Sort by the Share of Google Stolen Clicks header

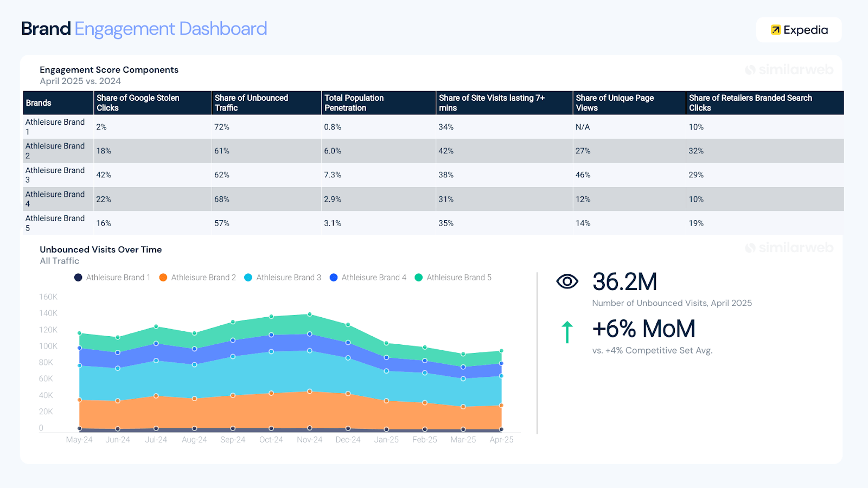coord(137,102)
